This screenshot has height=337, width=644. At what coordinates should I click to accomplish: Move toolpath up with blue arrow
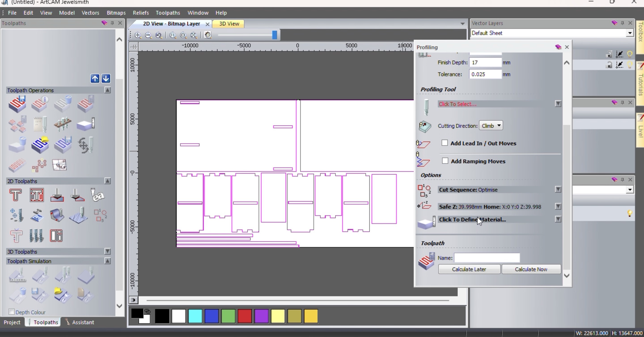pyautogui.click(x=95, y=78)
